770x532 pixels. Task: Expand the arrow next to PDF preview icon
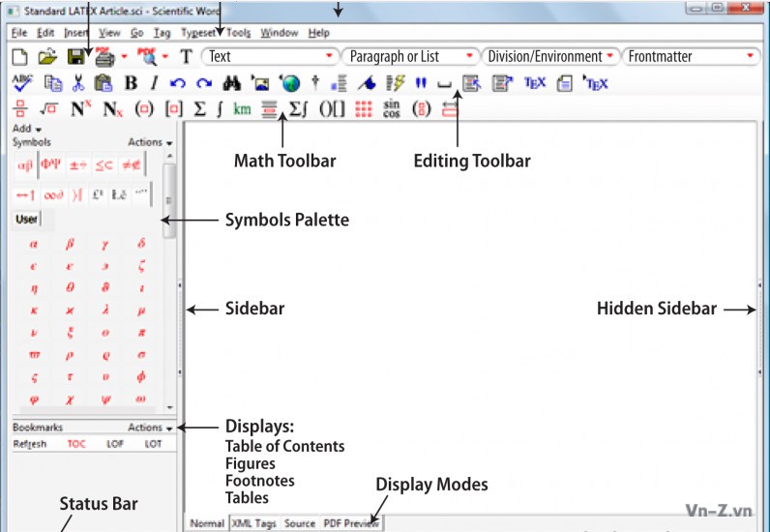point(165,56)
